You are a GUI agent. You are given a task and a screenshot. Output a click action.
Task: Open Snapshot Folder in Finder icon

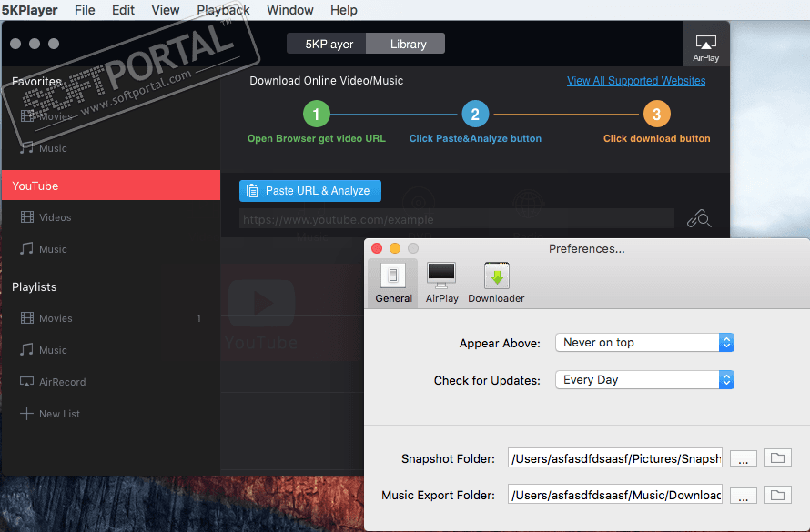777,458
